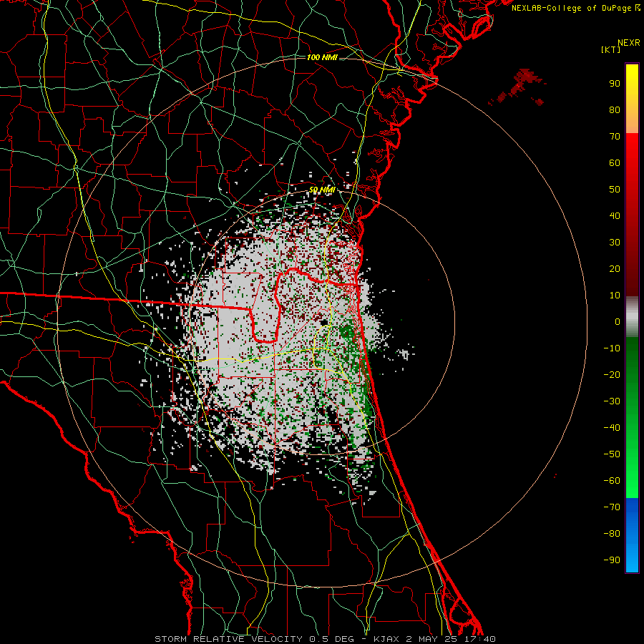Image resolution: width=644 pixels, height=644 pixels.
Task: Click the -20 value on the velocity scale
Action: [x=612, y=375]
